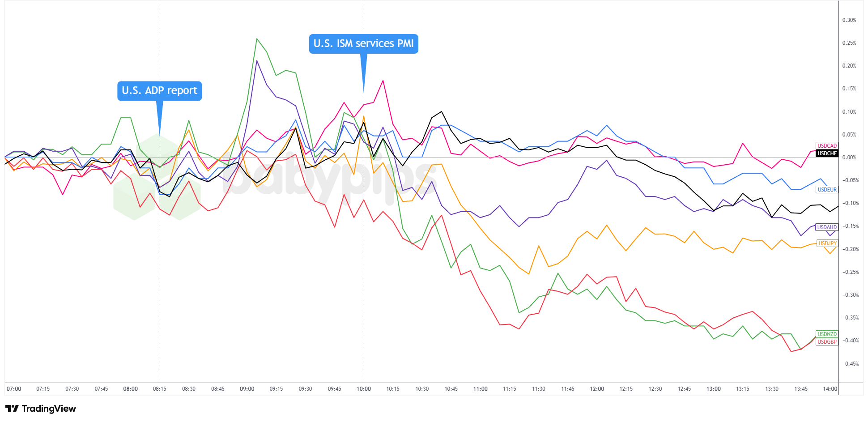The height and width of the screenshot is (422, 868).
Task: Click the TradingView logo
Action: coord(41,409)
